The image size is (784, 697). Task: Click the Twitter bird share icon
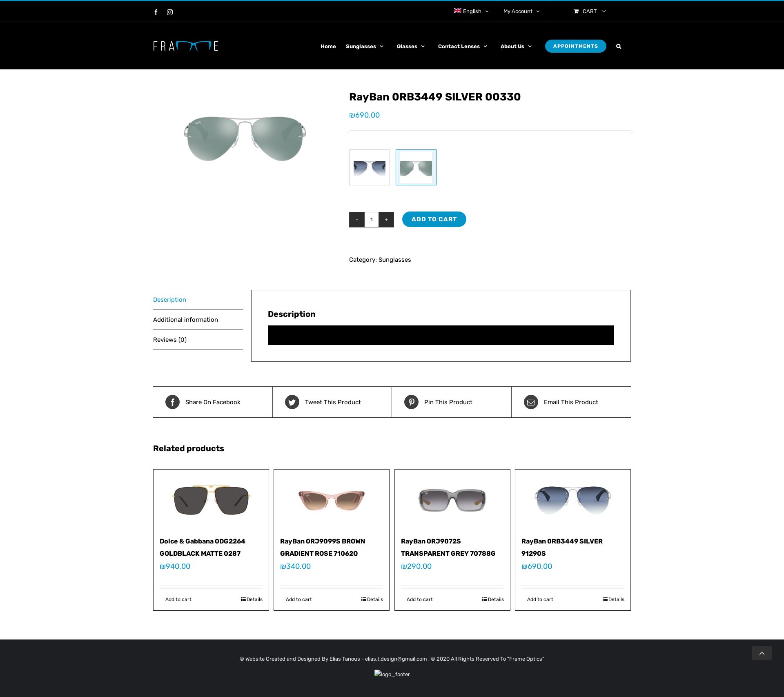point(292,402)
